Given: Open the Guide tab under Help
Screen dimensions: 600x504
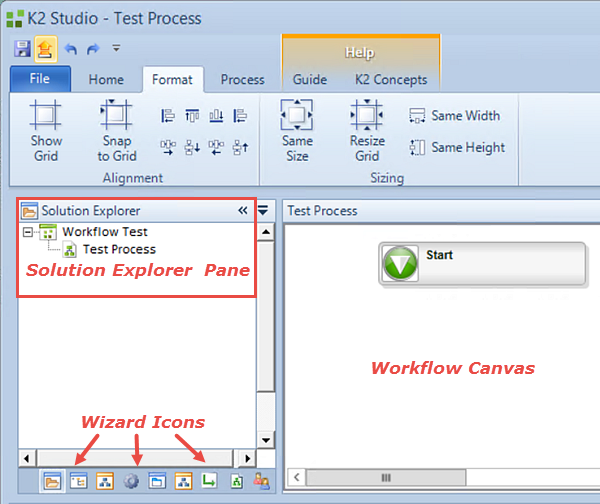Looking at the screenshot, I should (x=310, y=80).
